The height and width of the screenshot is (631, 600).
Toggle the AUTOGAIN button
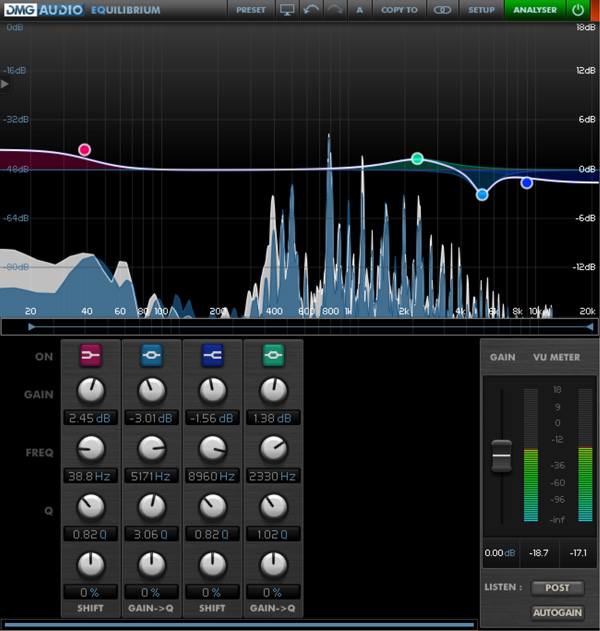point(557,612)
